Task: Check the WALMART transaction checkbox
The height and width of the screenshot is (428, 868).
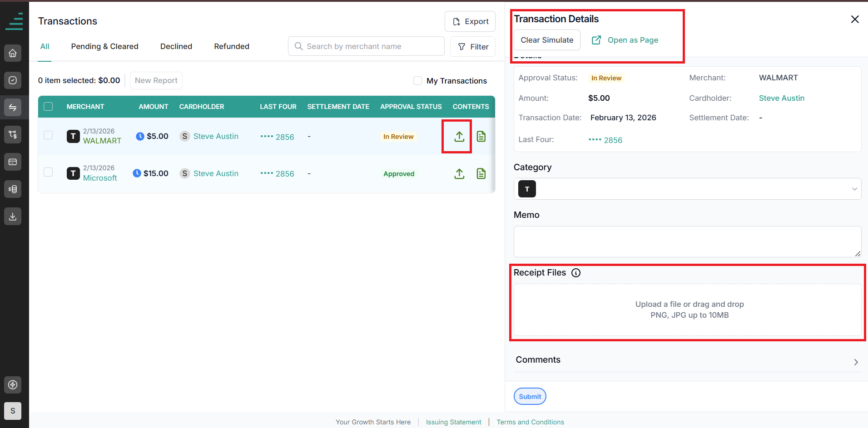Action: pos(48,135)
